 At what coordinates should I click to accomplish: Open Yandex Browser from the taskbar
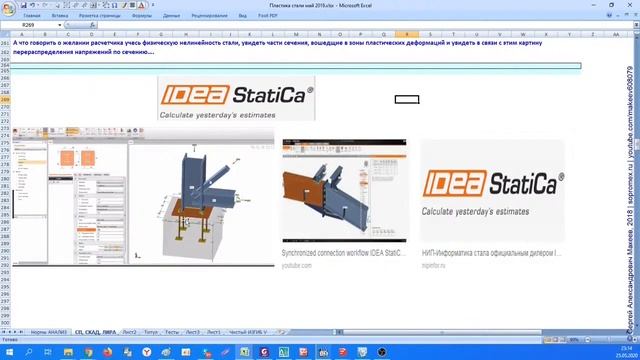(x=147, y=352)
